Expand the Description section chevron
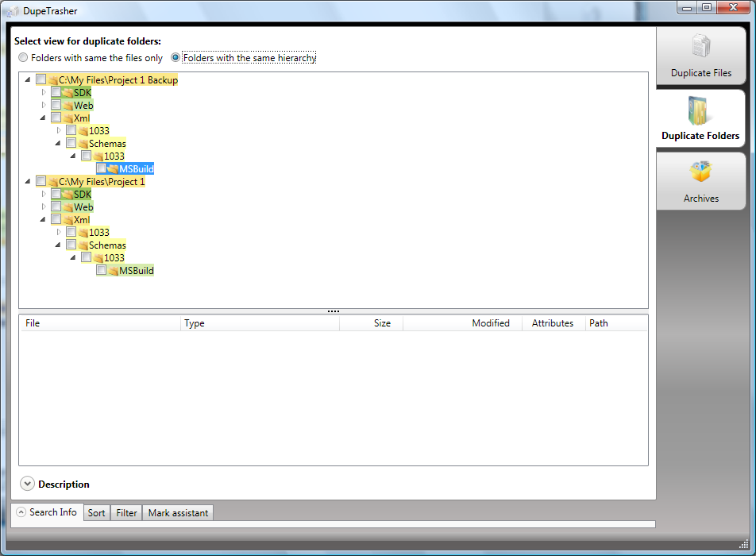 coord(28,484)
